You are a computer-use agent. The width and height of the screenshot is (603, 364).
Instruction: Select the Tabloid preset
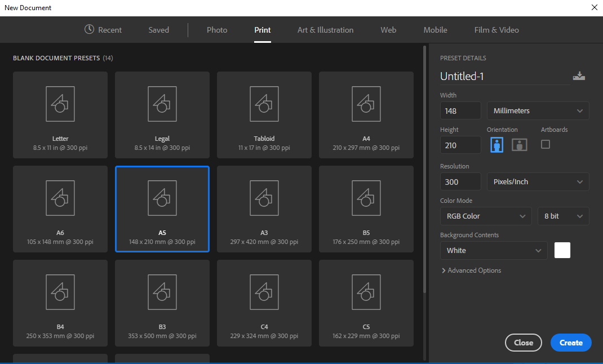(x=264, y=115)
